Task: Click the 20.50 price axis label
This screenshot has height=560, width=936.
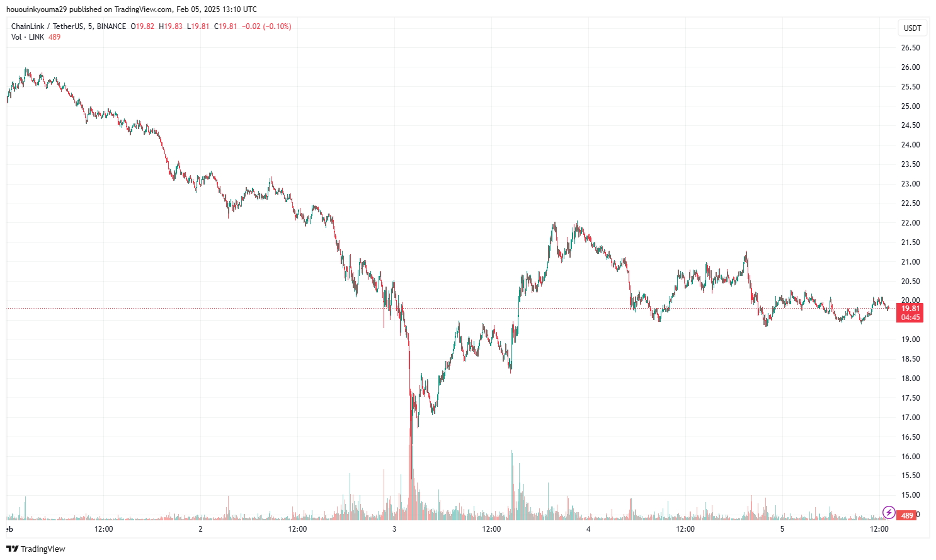Action: pos(910,282)
